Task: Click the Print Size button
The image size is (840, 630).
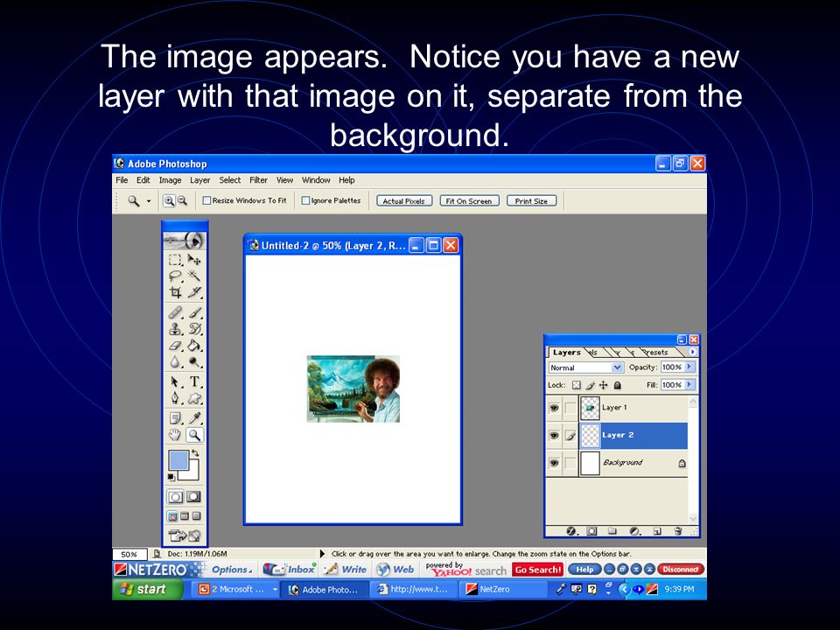Action: (x=531, y=201)
